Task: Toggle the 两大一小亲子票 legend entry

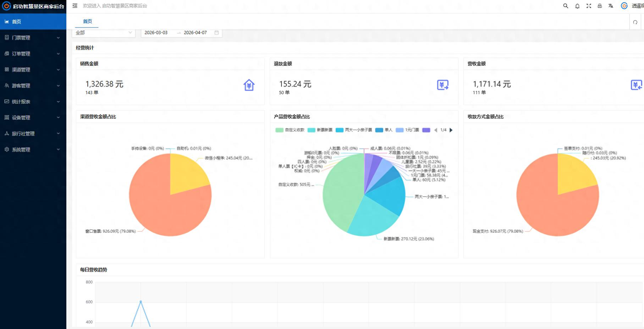Action: (x=354, y=130)
